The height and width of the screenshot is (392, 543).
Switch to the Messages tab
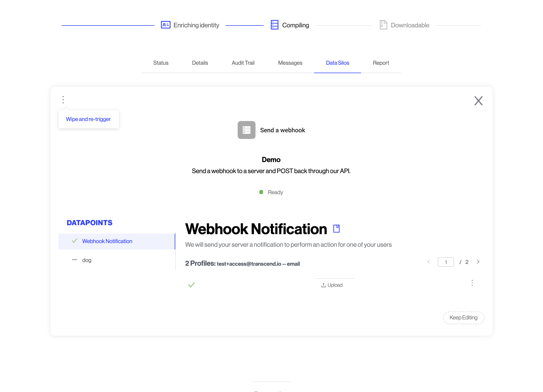click(290, 63)
